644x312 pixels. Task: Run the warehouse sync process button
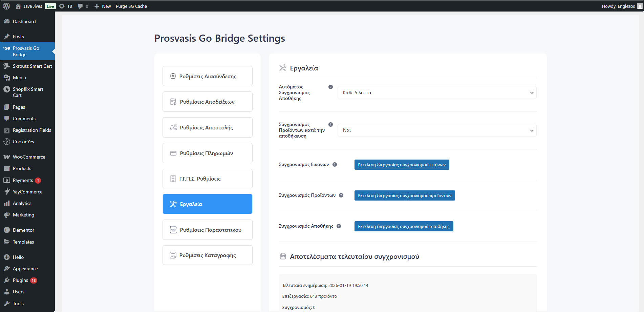[x=404, y=226]
